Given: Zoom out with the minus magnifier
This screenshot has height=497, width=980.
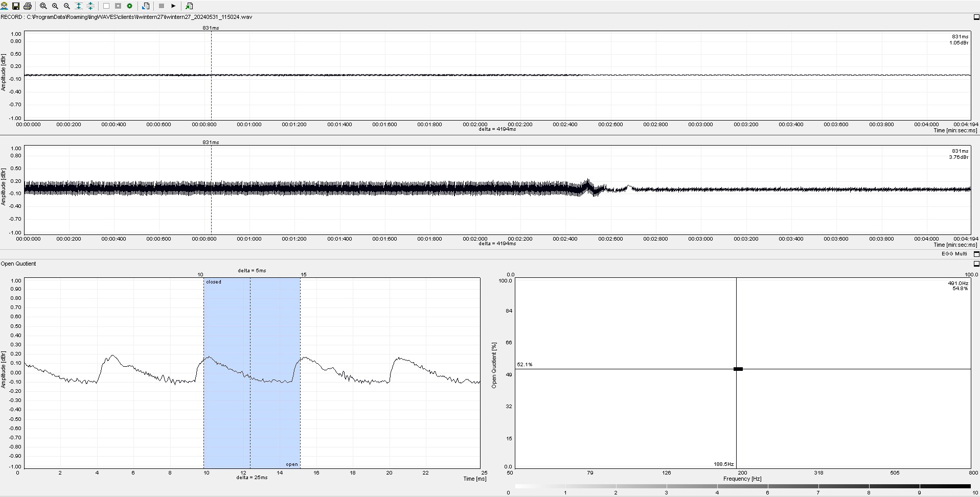Looking at the screenshot, I should coord(67,6).
